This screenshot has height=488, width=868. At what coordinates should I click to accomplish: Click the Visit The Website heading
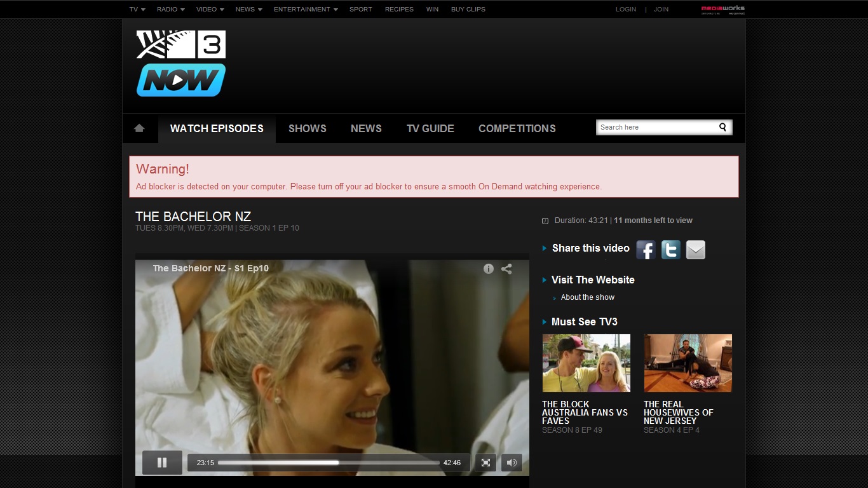593,280
